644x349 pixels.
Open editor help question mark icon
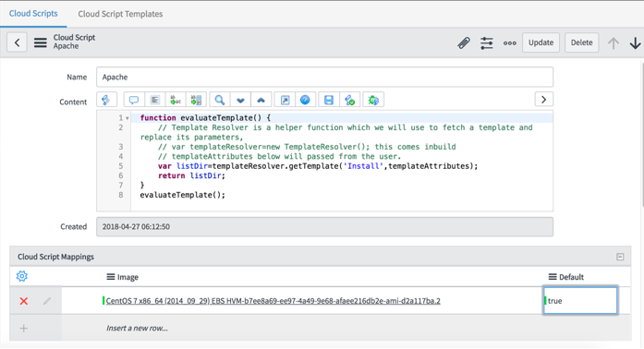point(305,100)
